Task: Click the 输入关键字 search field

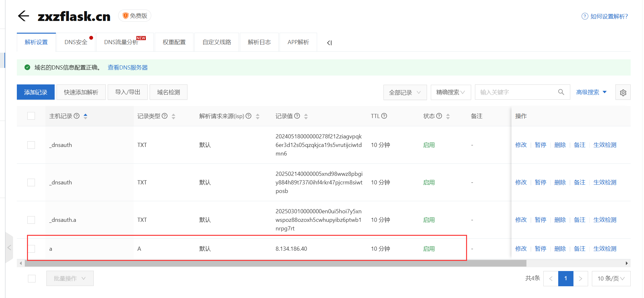Action: click(x=516, y=92)
